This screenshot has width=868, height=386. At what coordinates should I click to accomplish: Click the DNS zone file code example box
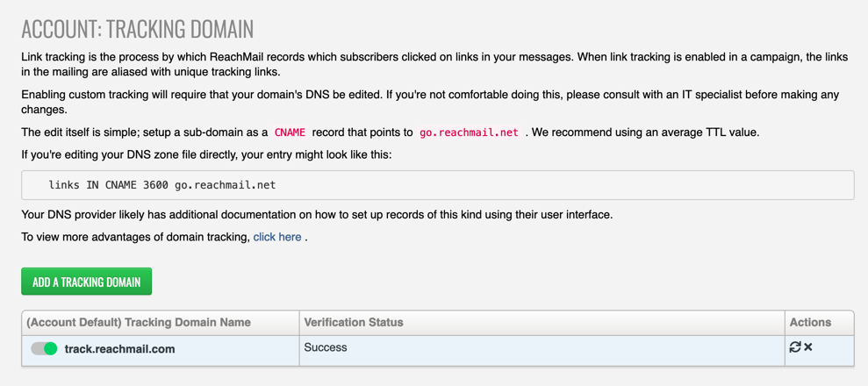[x=437, y=185]
